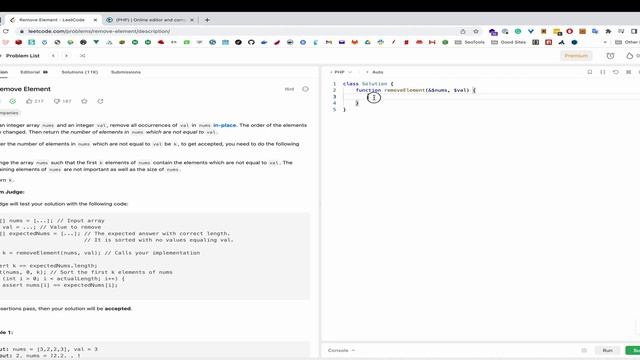Format code with the braces icon
This screenshot has height=360, width=640.
(x=603, y=72)
